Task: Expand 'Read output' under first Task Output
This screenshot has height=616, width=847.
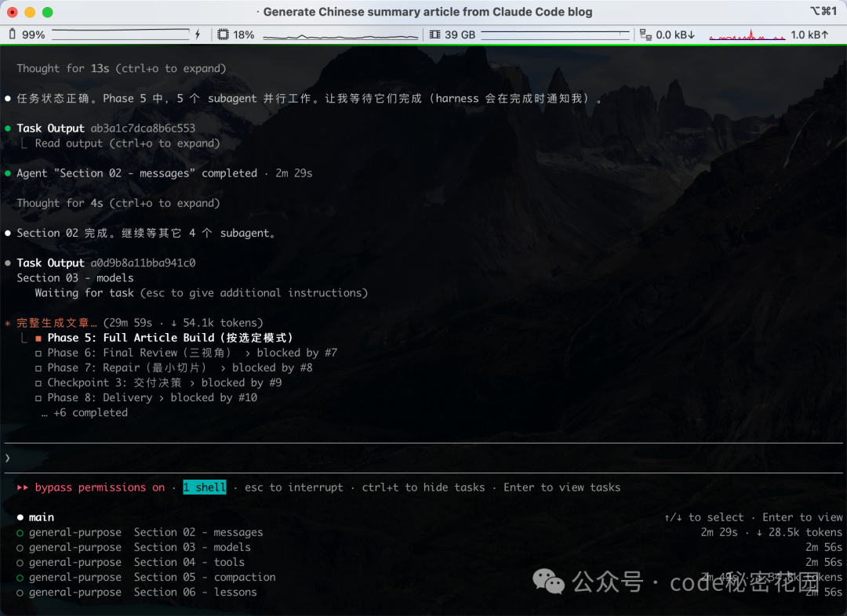Action: click(128, 143)
